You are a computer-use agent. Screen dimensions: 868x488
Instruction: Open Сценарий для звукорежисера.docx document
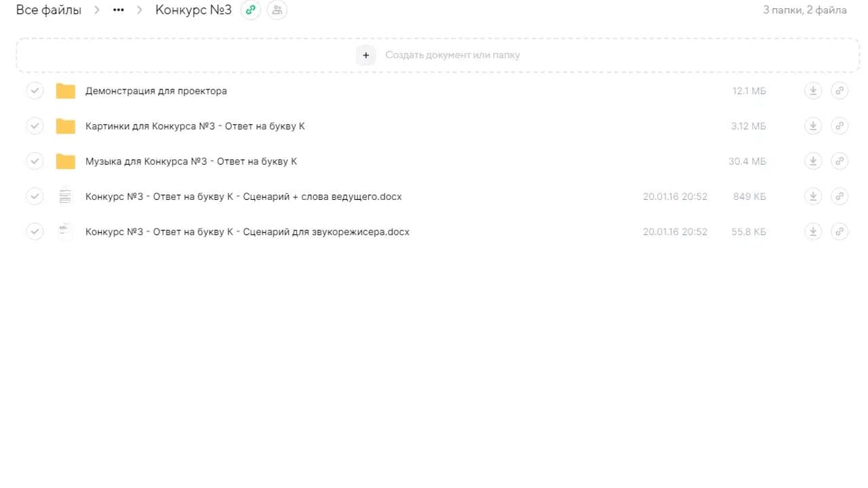tap(247, 232)
